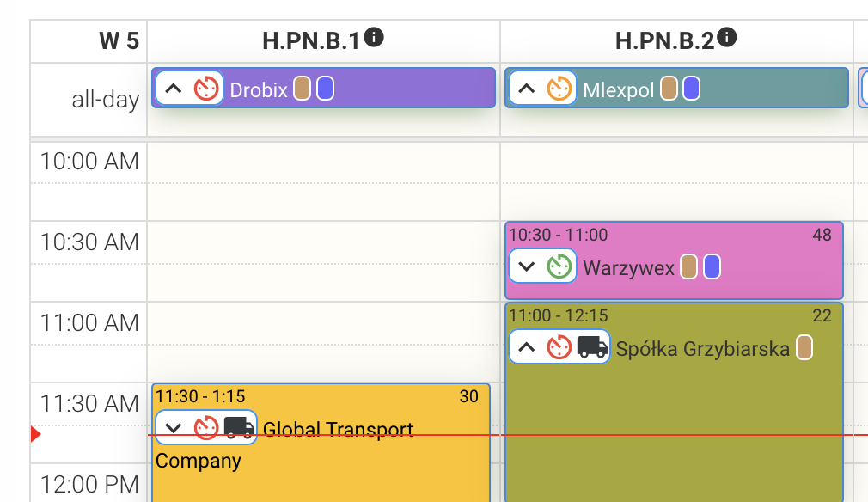Screen dimensions: 868x502
Task: Open the info icon beside H.PN.B.1 header
Action: coord(373,36)
